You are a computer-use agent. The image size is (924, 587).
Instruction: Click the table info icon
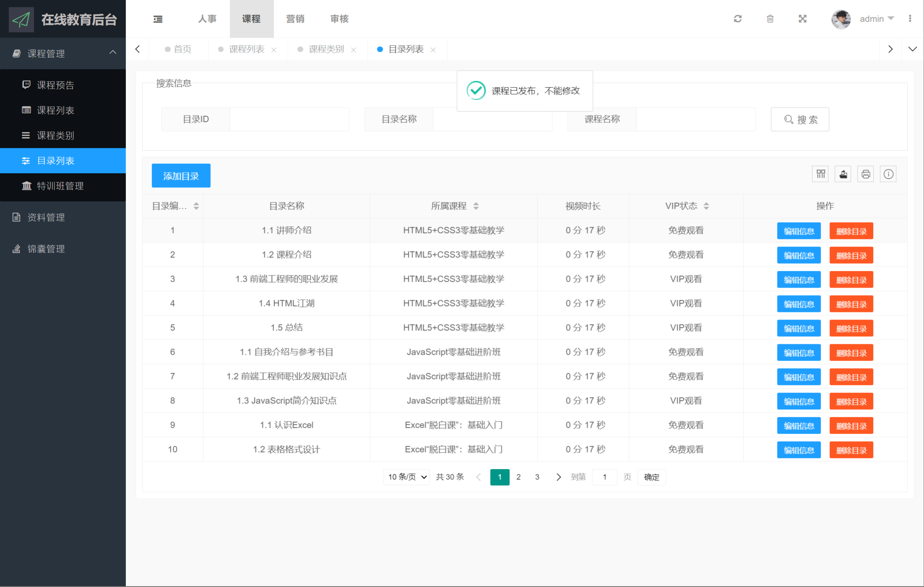[888, 174]
